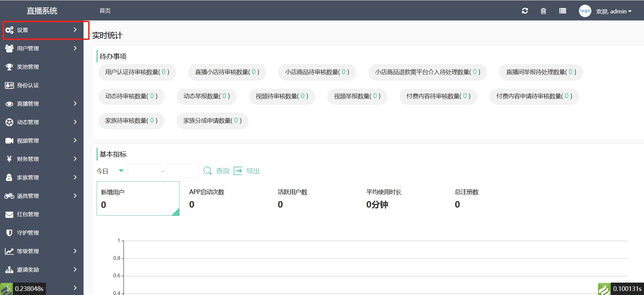Open the 欢迎, admin dropdown
Screen dimensions: 644x295
[614, 11]
